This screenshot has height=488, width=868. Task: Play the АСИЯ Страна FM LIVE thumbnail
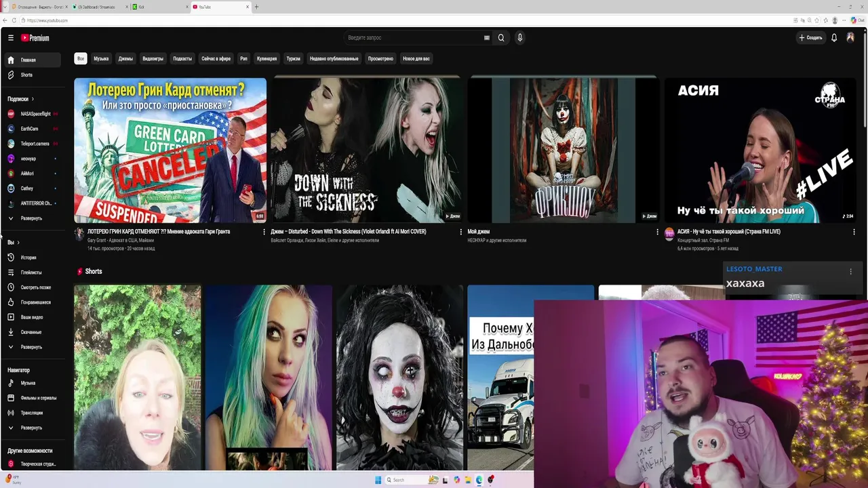760,150
